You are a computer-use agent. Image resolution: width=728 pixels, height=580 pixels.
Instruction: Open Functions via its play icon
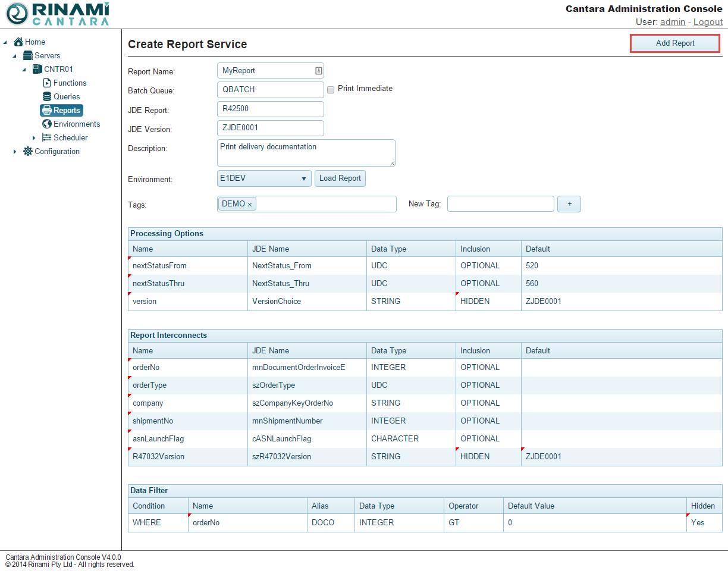click(x=47, y=83)
